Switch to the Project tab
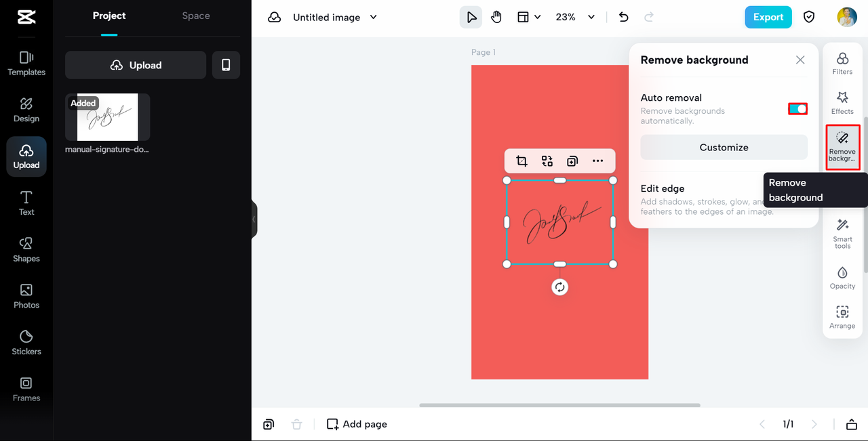 tap(109, 16)
